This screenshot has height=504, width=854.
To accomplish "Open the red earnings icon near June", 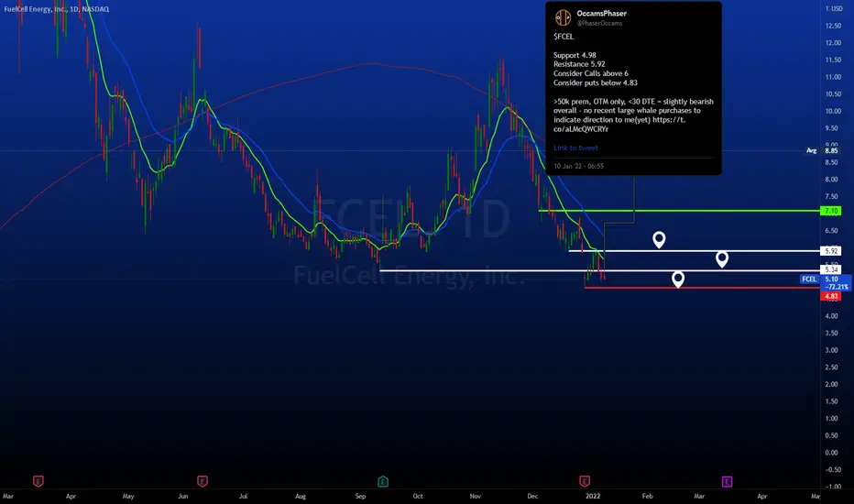I will (x=203, y=481).
